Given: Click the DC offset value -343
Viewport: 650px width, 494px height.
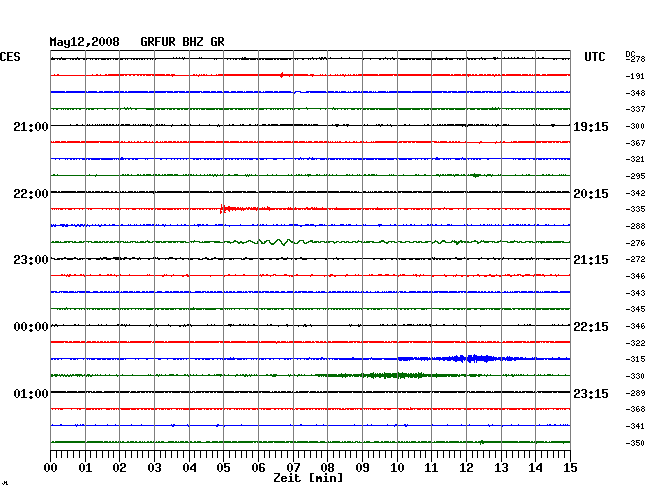Looking at the screenshot, I should click(x=635, y=293).
